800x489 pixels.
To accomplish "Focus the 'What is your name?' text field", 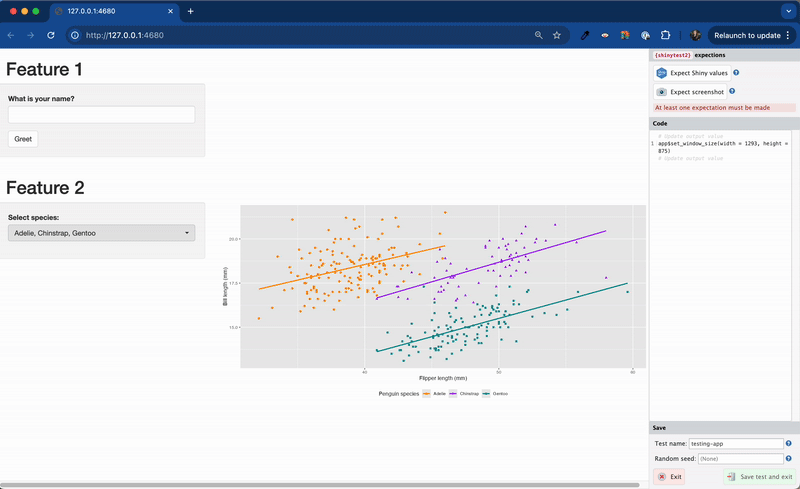I will coord(101,115).
